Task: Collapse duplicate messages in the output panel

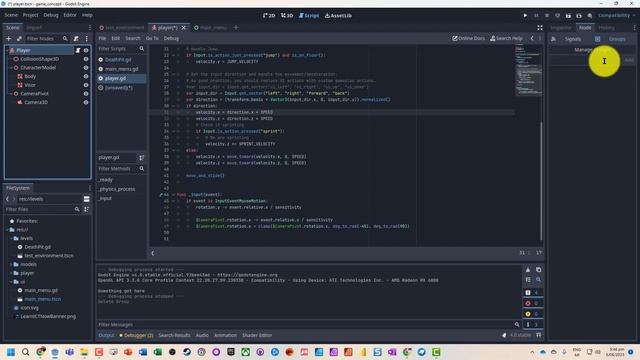Action: 528,280
